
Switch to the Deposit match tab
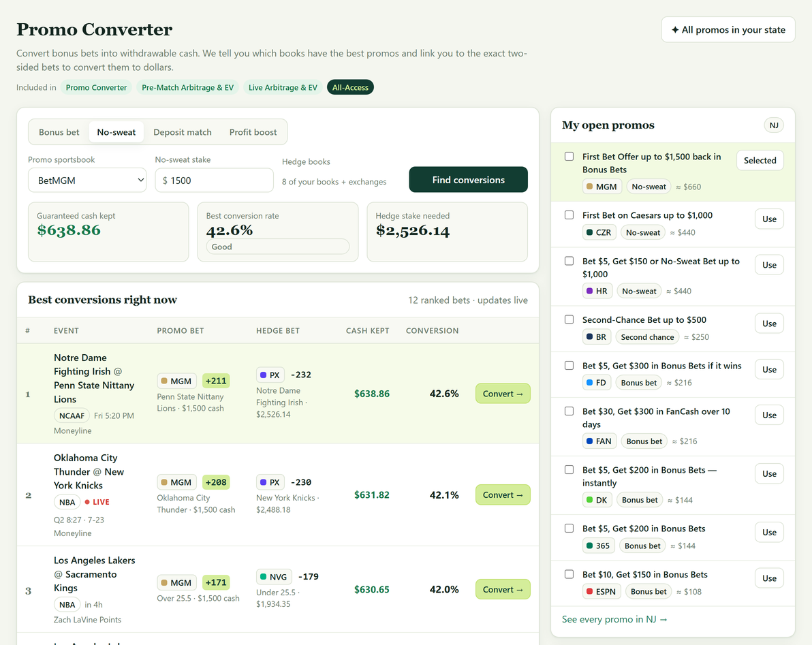tap(183, 132)
